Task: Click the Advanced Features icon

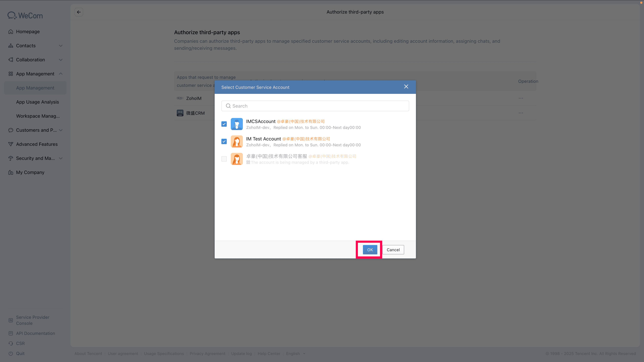Action: coord(11,144)
